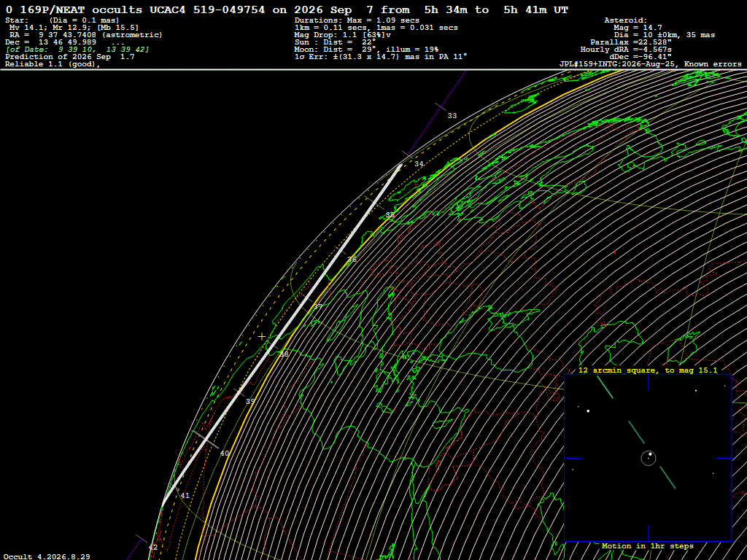This screenshot has width=747, height=560.
Task: Click the small red dot on map
Action: [614, 252]
